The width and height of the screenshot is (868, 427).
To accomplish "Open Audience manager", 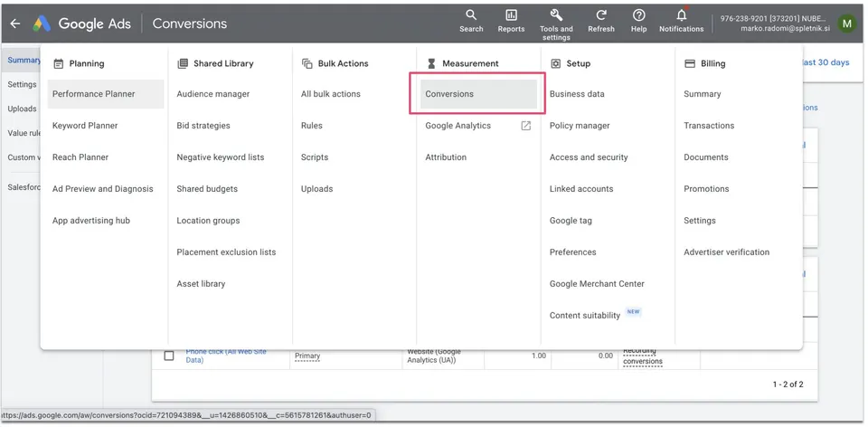I will pos(213,94).
